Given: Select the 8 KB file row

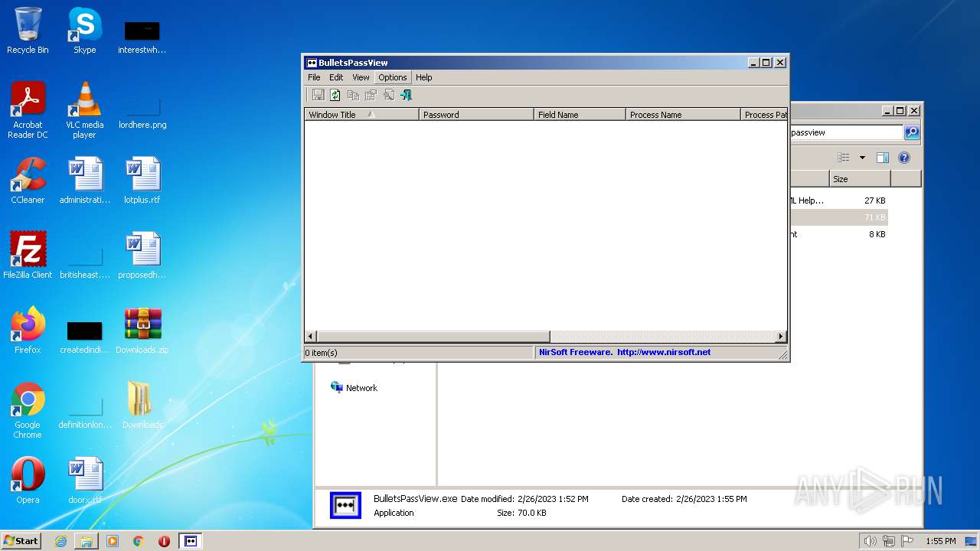Looking at the screenshot, I should click(x=838, y=234).
